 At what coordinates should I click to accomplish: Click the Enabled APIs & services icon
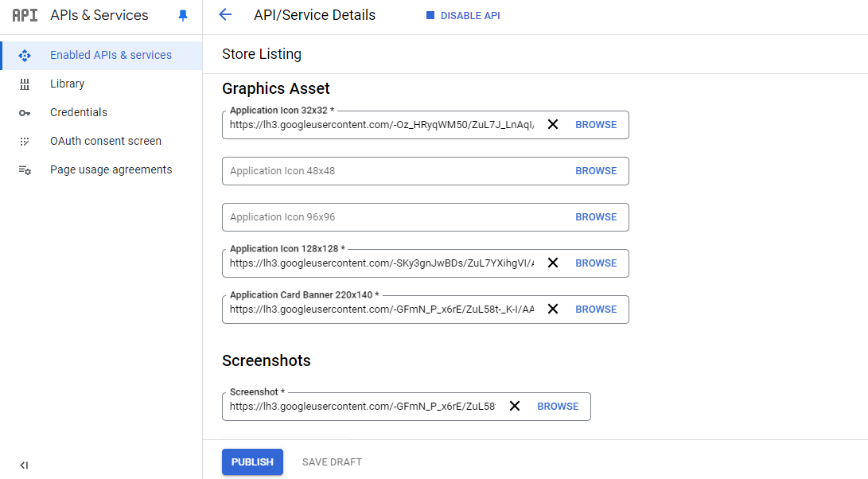25,56
